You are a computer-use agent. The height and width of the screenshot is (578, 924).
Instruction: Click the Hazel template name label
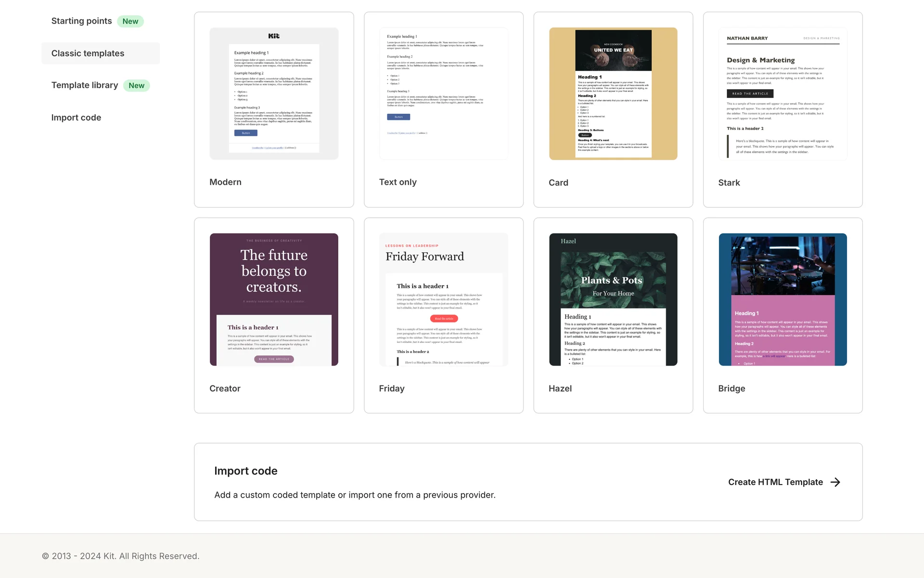[x=560, y=388]
